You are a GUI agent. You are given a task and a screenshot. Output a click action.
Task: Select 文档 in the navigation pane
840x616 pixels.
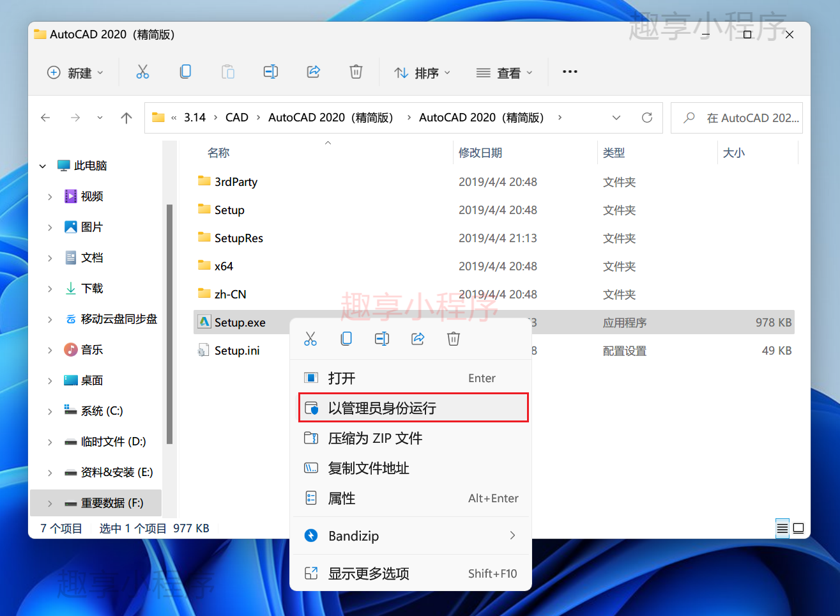click(x=92, y=258)
